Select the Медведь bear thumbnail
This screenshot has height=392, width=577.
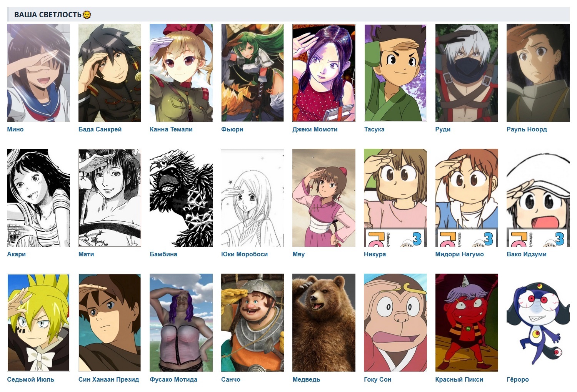(324, 322)
